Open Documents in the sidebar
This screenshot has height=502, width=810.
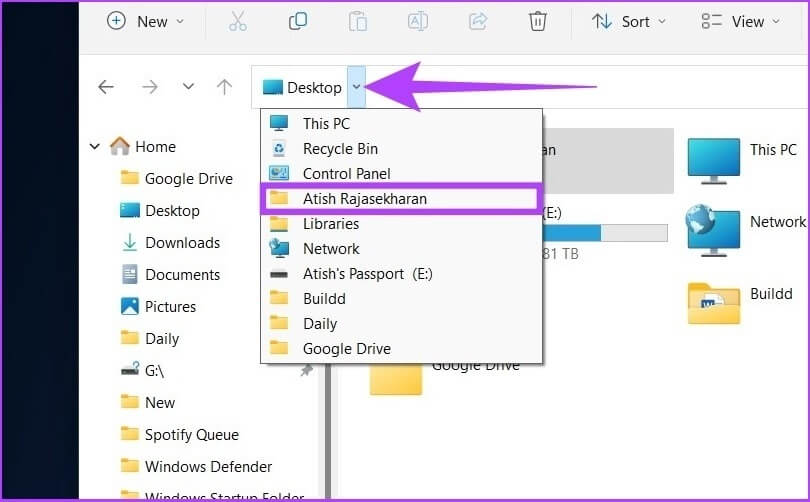[x=170, y=275]
